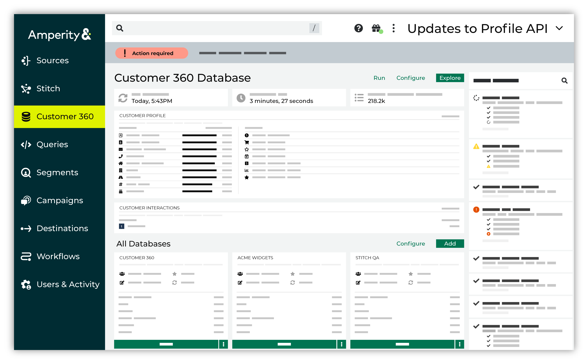This screenshot has width=588, height=364.
Task: Click the Add database button
Action: pyautogui.click(x=450, y=244)
